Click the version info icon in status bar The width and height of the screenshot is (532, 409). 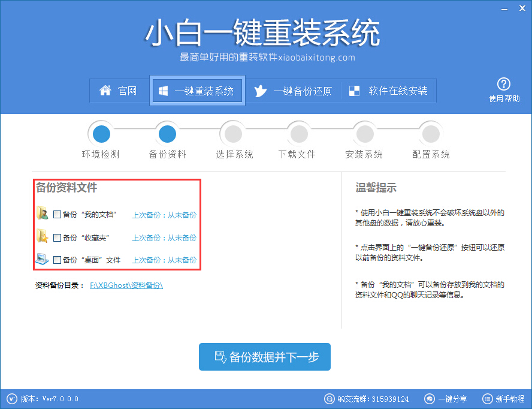click(x=12, y=399)
